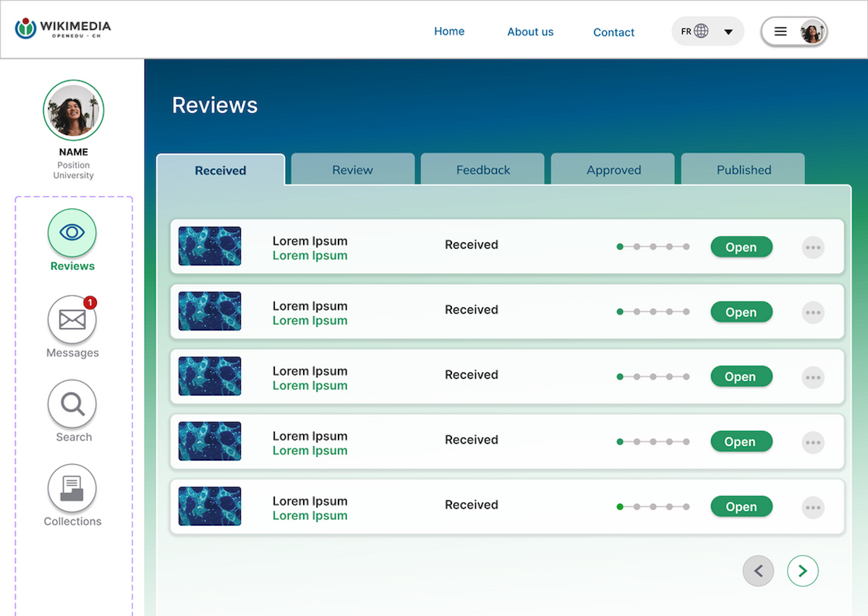This screenshot has width=868, height=616.
Task: Click the globe language icon in header
Action: click(x=701, y=31)
